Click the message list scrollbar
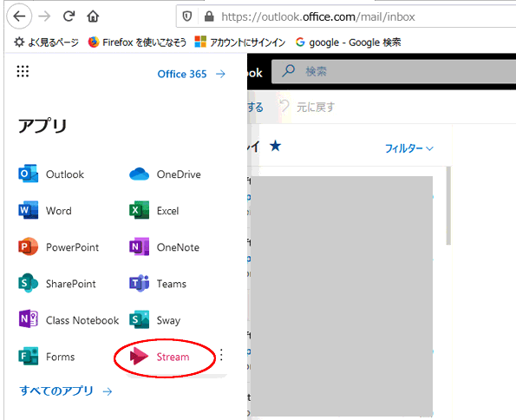The height and width of the screenshot is (420, 516). [448, 206]
